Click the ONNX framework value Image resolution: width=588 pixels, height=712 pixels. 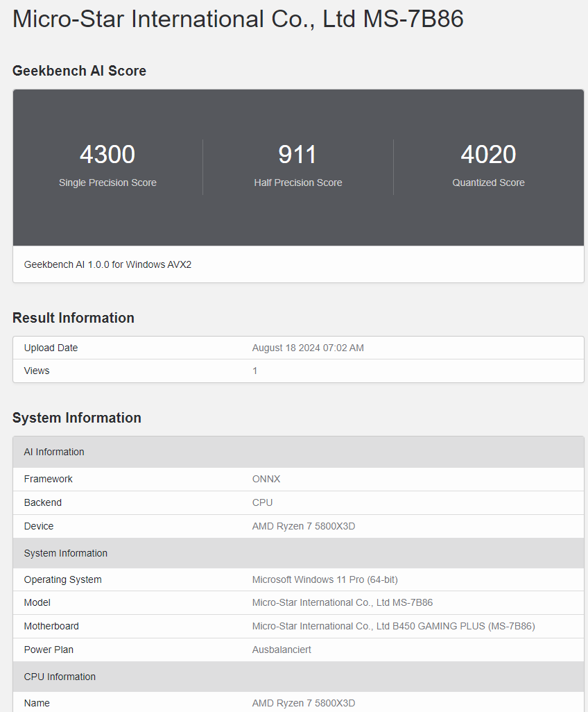[266, 479]
